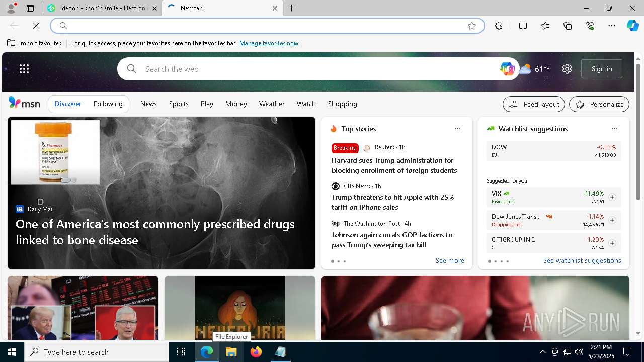Click the Sign in button

click(602, 69)
